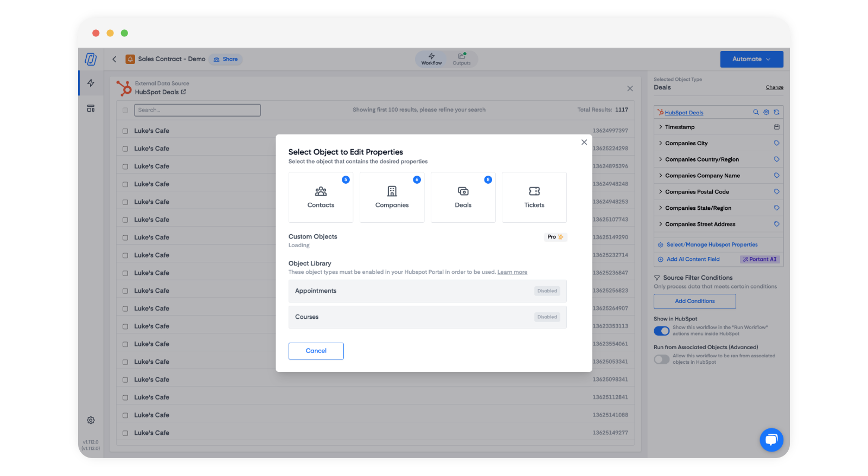Screen dimensions: 868x476
Task: Check the select-all checkbox beside search
Action: point(125,110)
